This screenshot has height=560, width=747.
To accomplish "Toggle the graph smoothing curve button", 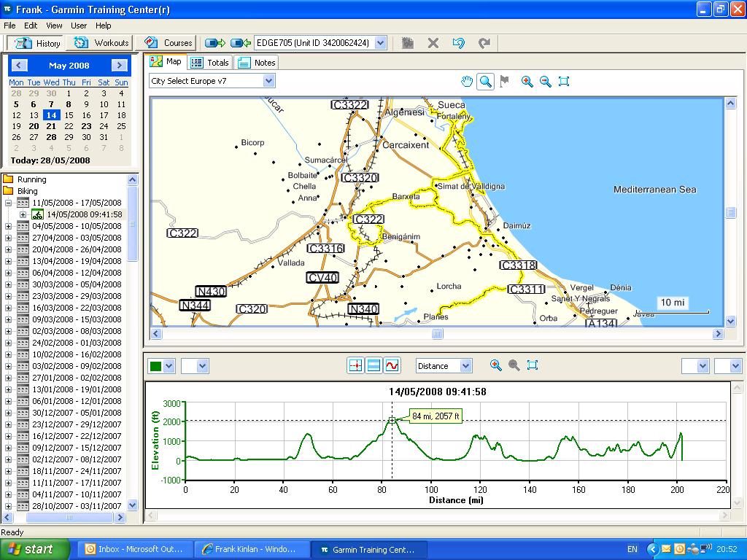I will tap(392, 365).
